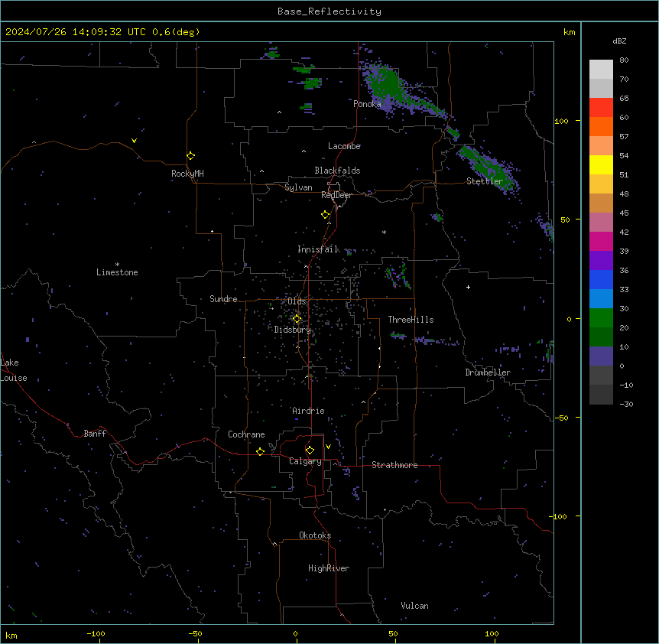
Task: Click the yellow diamond marker above Calgary
Action: [x=310, y=450]
